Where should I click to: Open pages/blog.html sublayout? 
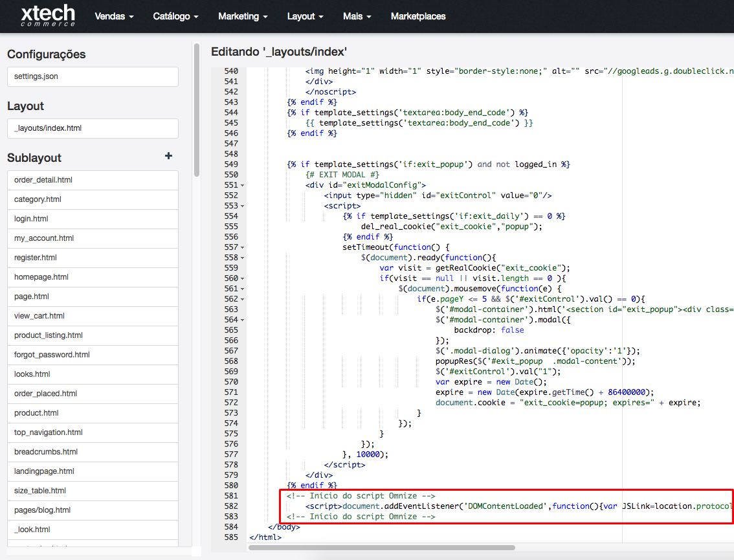(x=93, y=510)
